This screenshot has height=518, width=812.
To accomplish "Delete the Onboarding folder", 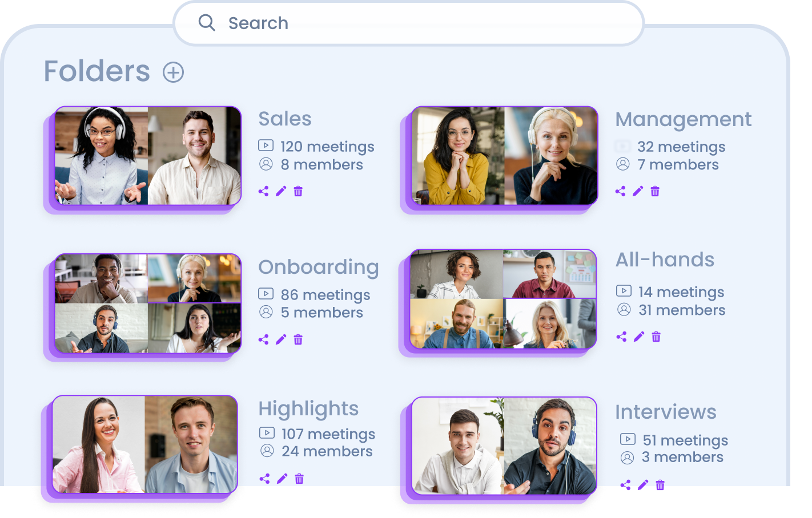I will [298, 339].
